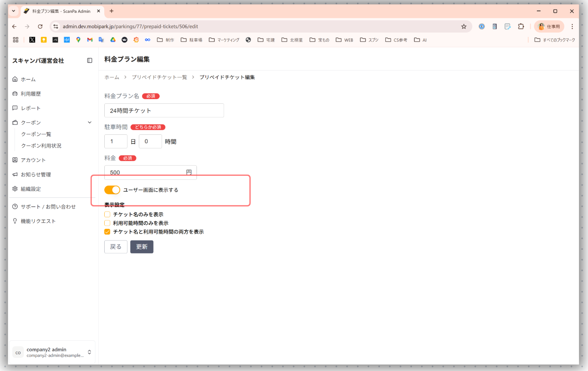The image size is (588, 371).
Task: Toggle off ユーザー画面に表示する switch
Action: tap(112, 190)
